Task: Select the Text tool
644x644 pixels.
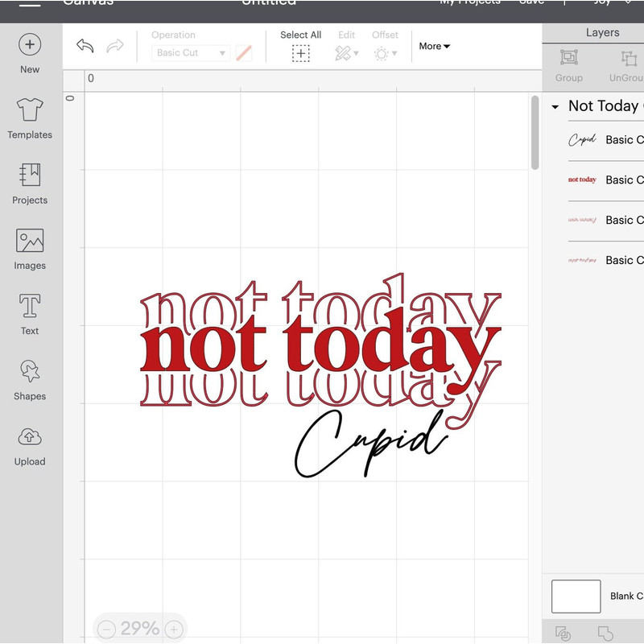Action: 30,307
